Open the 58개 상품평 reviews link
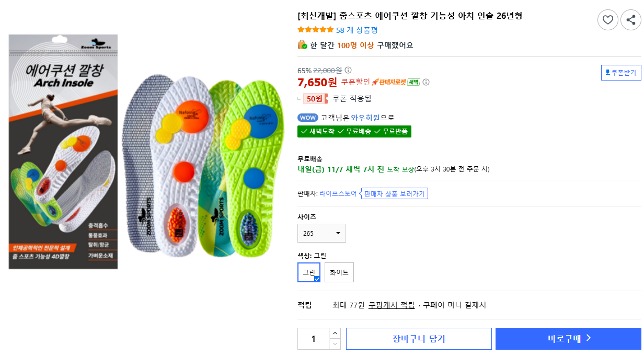Image resolution: width=644 pixels, height=356 pixels. pyautogui.click(x=356, y=30)
